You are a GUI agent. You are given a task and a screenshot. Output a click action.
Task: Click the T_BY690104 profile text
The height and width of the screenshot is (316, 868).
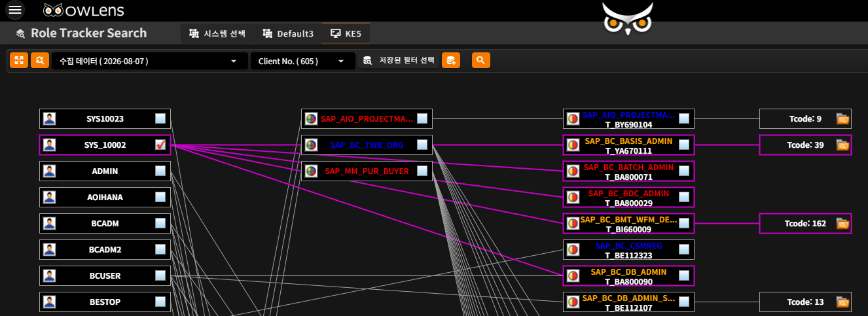(628, 124)
